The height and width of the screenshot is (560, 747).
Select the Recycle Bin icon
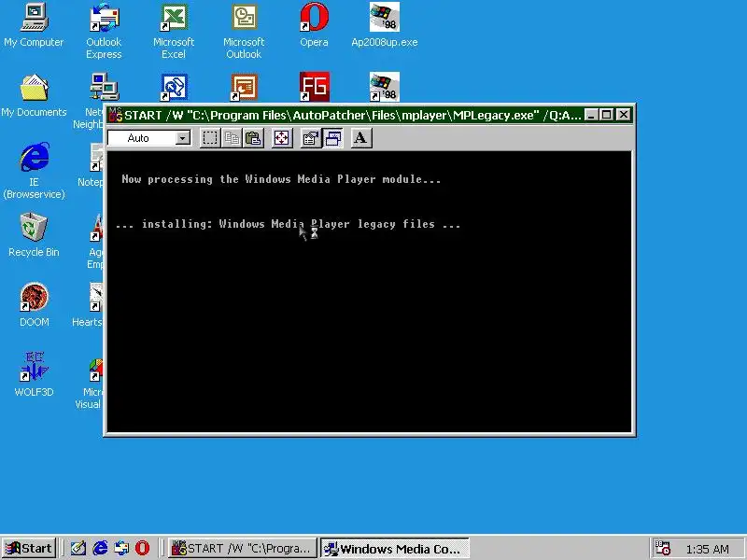pyautogui.click(x=34, y=235)
